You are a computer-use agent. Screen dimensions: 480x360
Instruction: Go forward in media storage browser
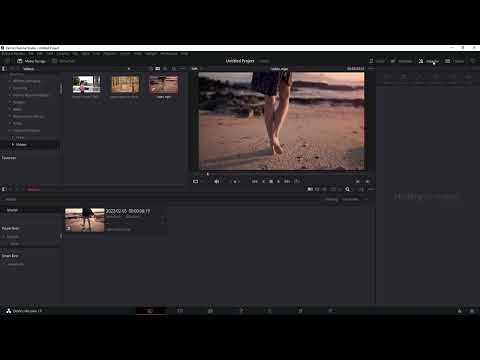tap(18, 69)
